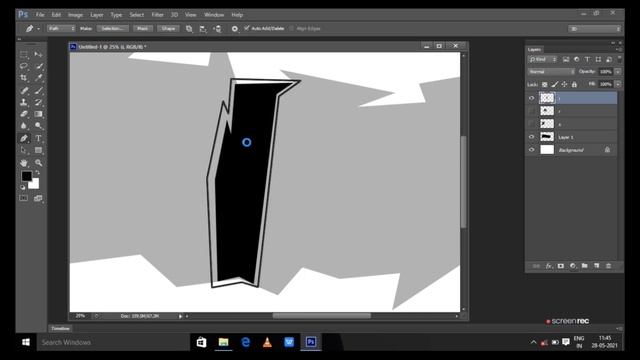Viewport: 640px width, 360px height.
Task: Open the Layer menu
Action: [97, 15]
